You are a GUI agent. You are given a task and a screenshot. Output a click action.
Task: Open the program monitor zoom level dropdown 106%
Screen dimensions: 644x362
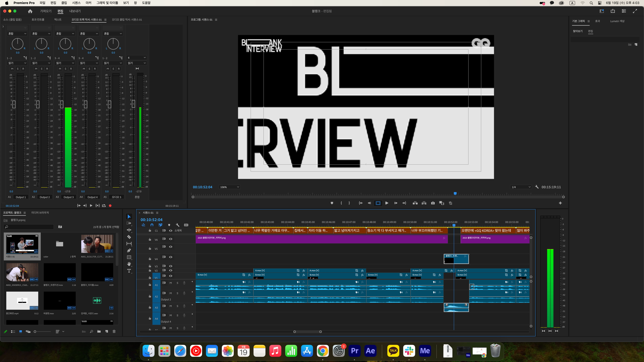[x=229, y=187]
